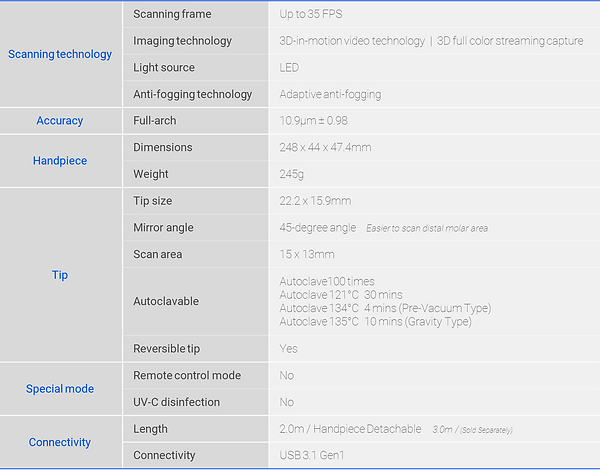Image resolution: width=600 pixels, height=470 pixels.
Task: Click the 45-degree angle mirror value
Action: pos(318,228)
